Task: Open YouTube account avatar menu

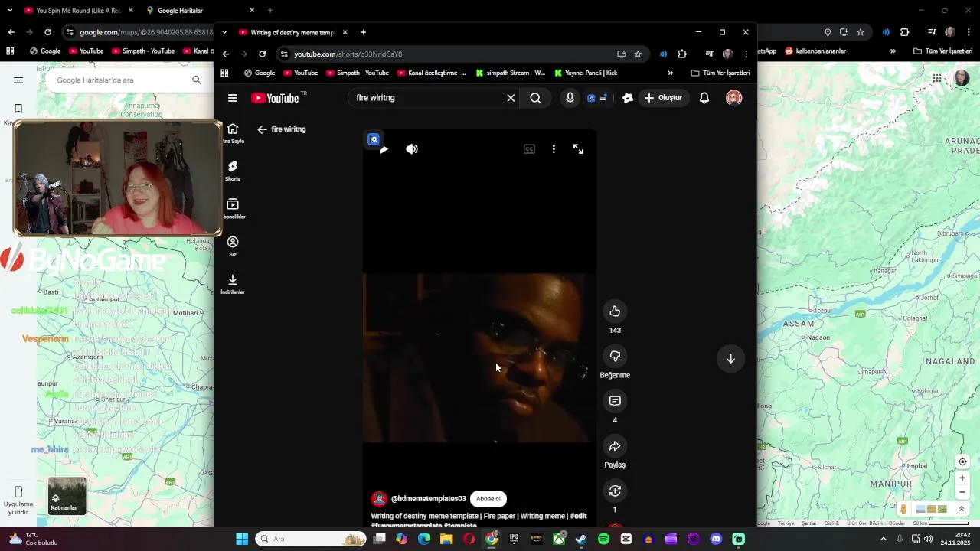Action: pos(733,98)
